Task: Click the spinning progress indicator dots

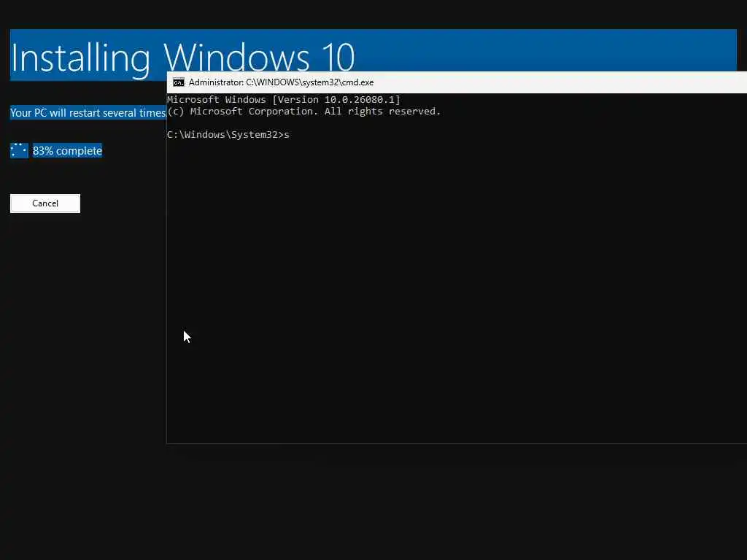Action: click(x=19, y=150)
